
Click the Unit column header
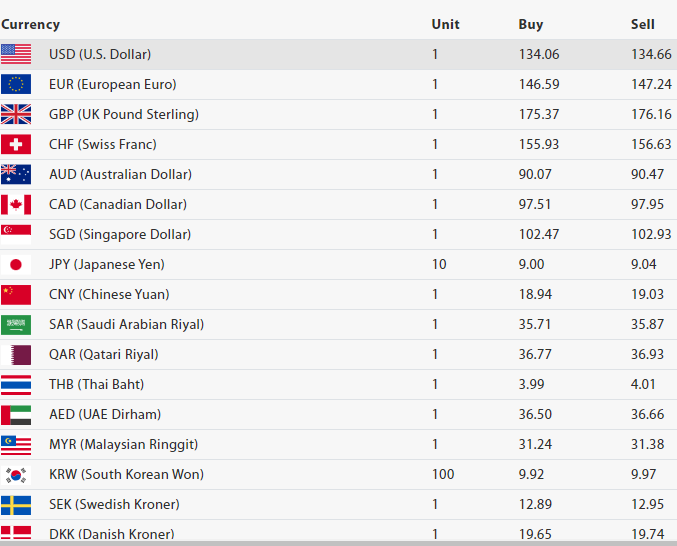(x=445, y=24)
